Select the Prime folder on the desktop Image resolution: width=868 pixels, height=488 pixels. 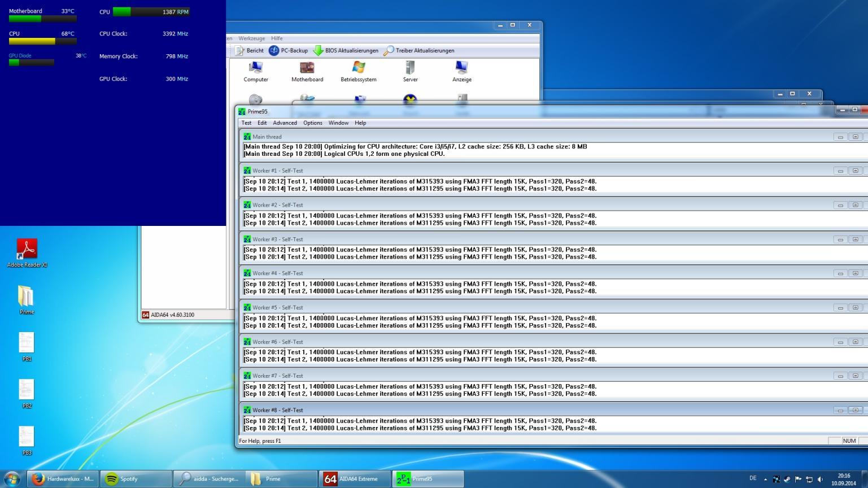[x=27, y=300]
